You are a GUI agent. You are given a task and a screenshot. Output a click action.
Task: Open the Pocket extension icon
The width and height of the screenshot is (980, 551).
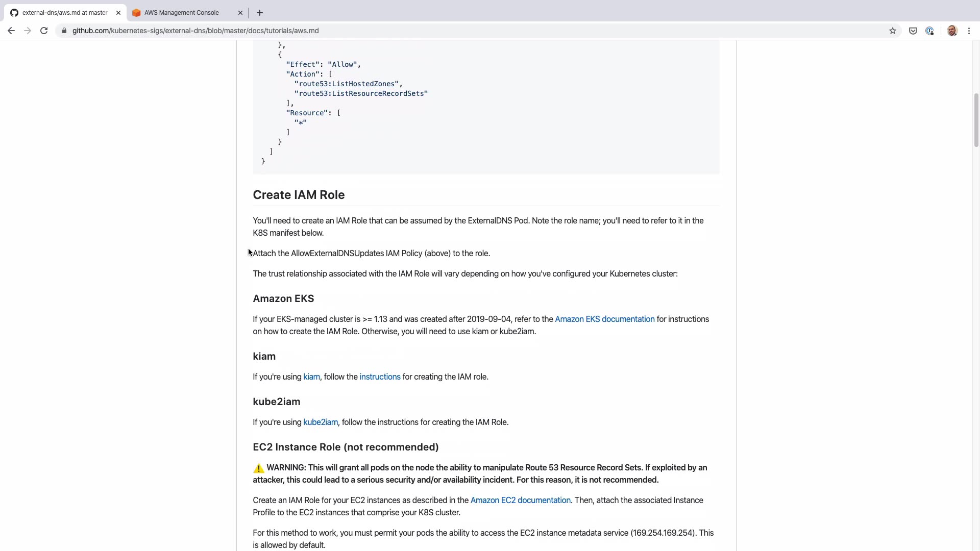pyautogui.click(x=913, y=31)
